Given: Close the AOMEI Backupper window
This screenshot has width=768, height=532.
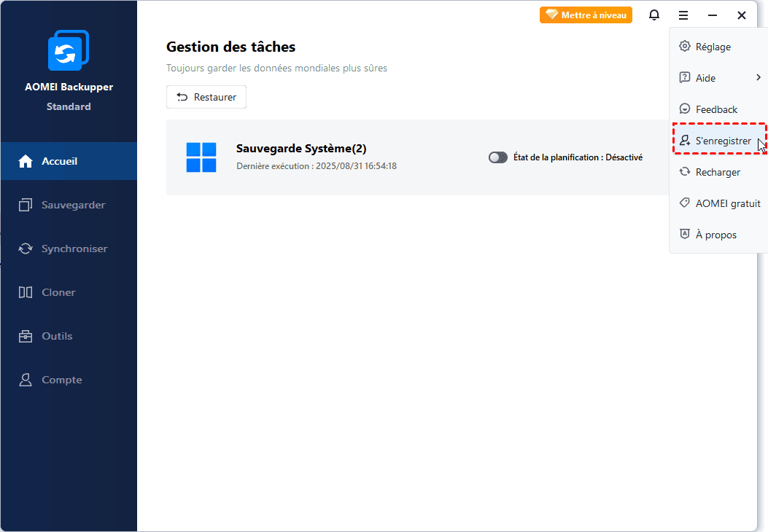Looking at the screenshot, I should [742, 15].
